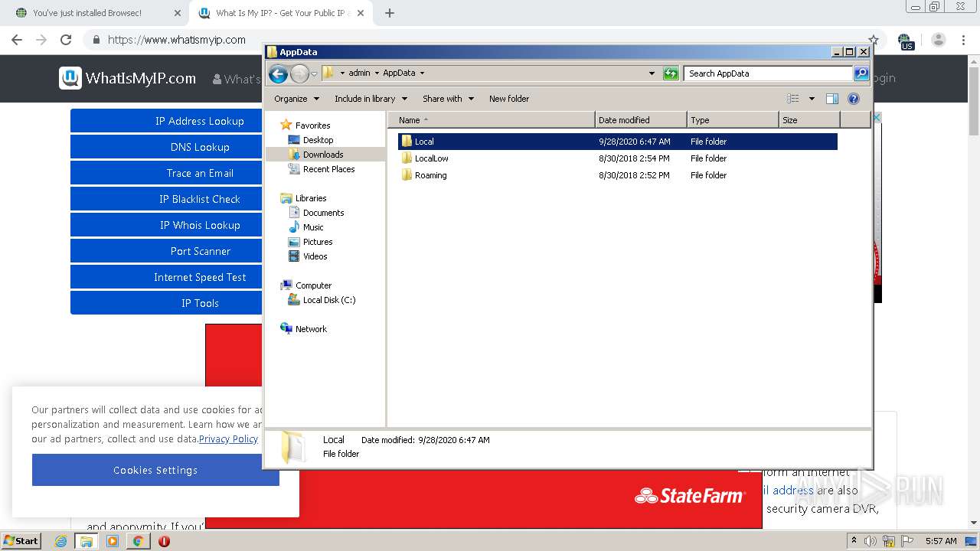Open Explorer help question mark icon

point(854,99)
